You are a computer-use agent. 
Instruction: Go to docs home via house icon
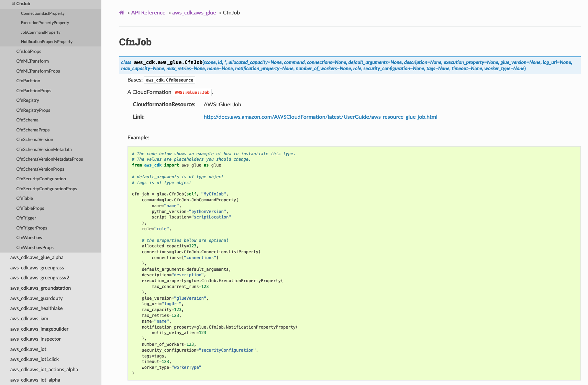tap(122, 13)
